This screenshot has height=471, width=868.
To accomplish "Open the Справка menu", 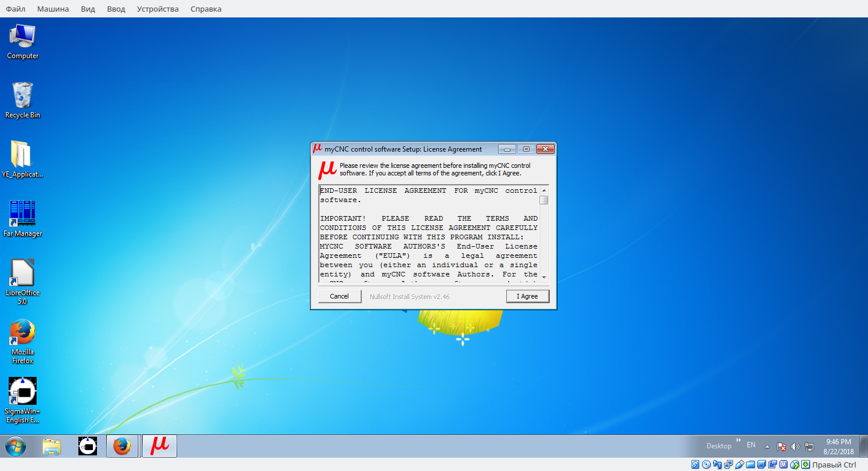I will click(x=206, y=9).
